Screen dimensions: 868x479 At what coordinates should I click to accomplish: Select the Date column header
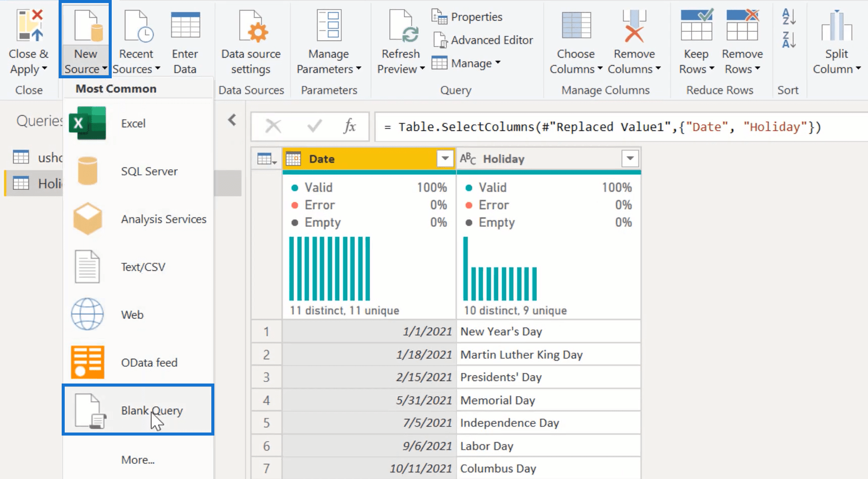[x=369, y=159]
